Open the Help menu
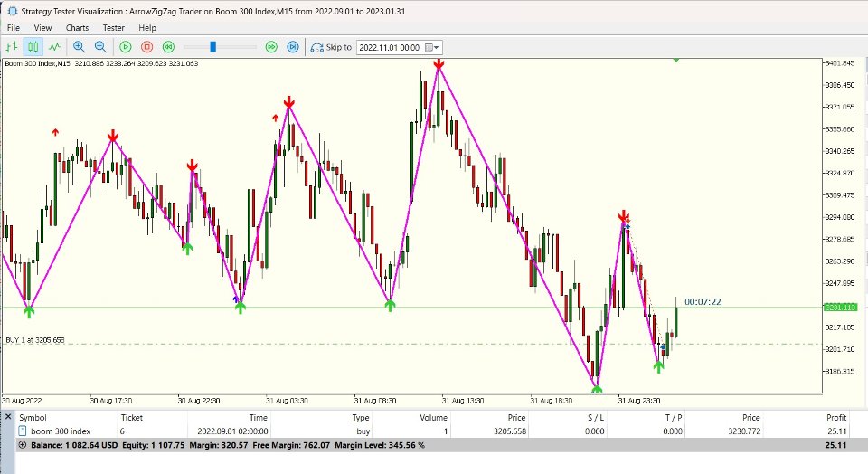 point(147,28)
